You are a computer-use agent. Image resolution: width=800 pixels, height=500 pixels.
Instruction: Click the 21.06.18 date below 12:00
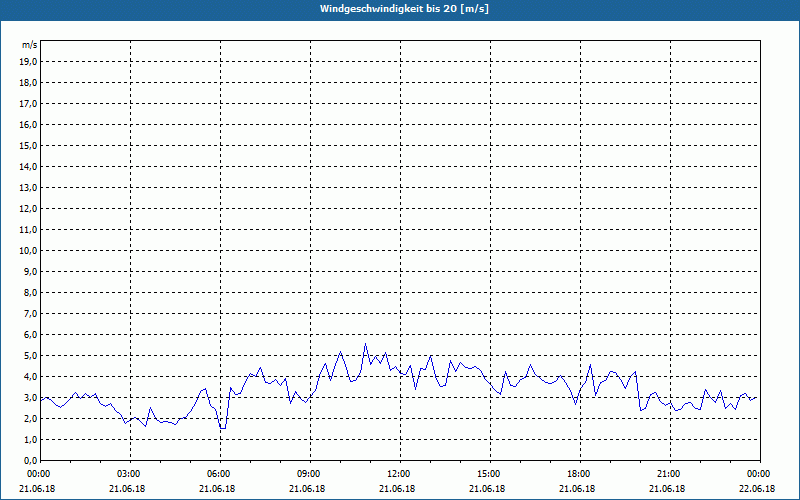(397, 488)
